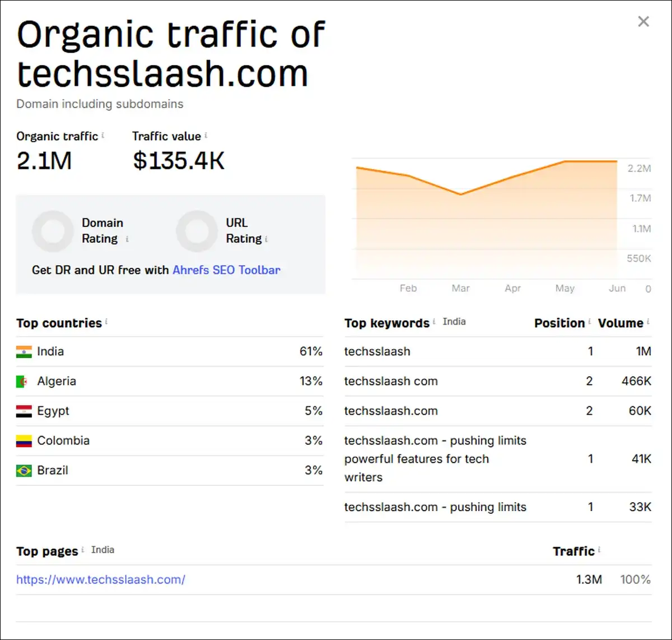Click the Egypt flag icon
This screenshot has width=672, height=640.
[24, 411]
